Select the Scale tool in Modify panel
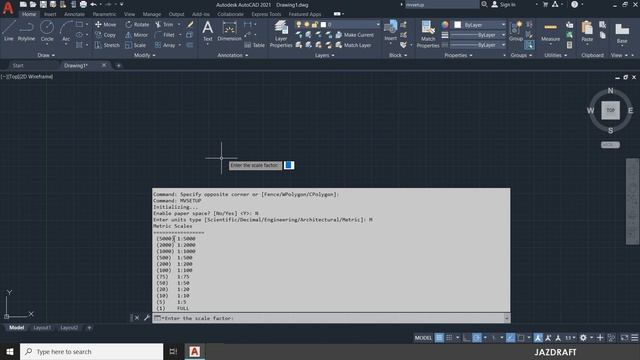 point(136,45)
